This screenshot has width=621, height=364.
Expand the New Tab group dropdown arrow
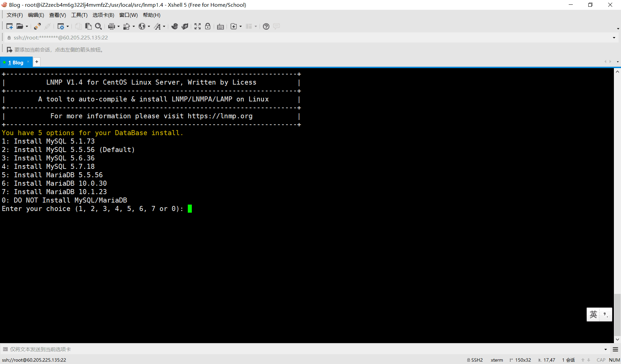click(241, 26)
